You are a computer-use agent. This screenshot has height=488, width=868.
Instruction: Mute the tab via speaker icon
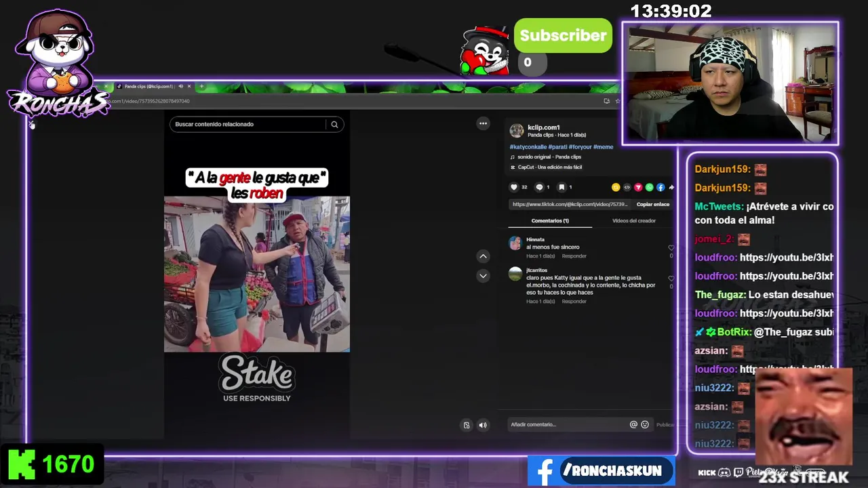point(180,86)
